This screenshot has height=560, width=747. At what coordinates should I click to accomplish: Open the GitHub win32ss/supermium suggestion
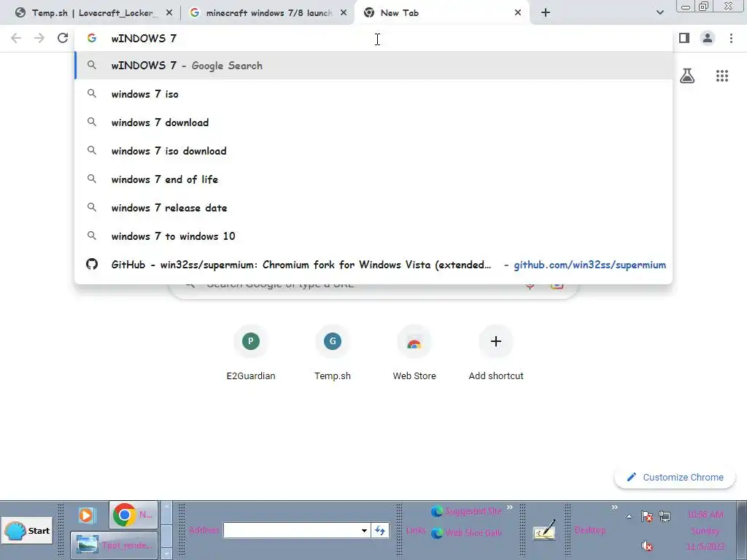[x=373, y=265]
